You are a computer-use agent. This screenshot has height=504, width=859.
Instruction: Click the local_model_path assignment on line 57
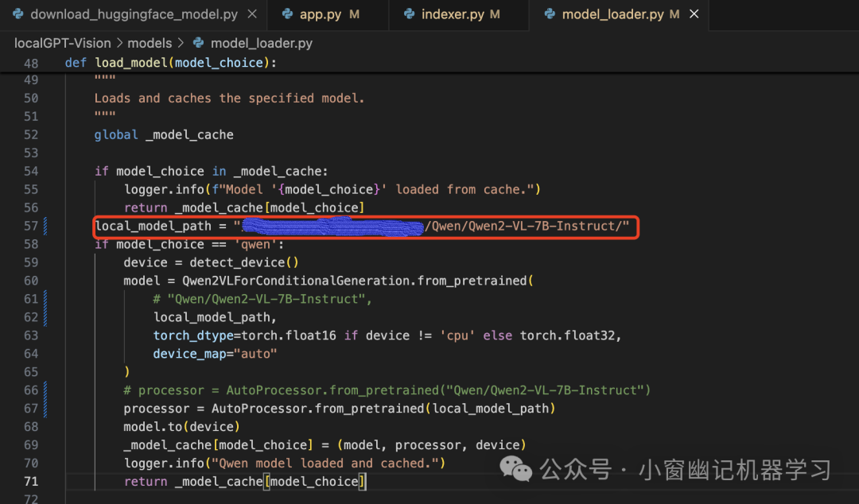click(362, 226)
